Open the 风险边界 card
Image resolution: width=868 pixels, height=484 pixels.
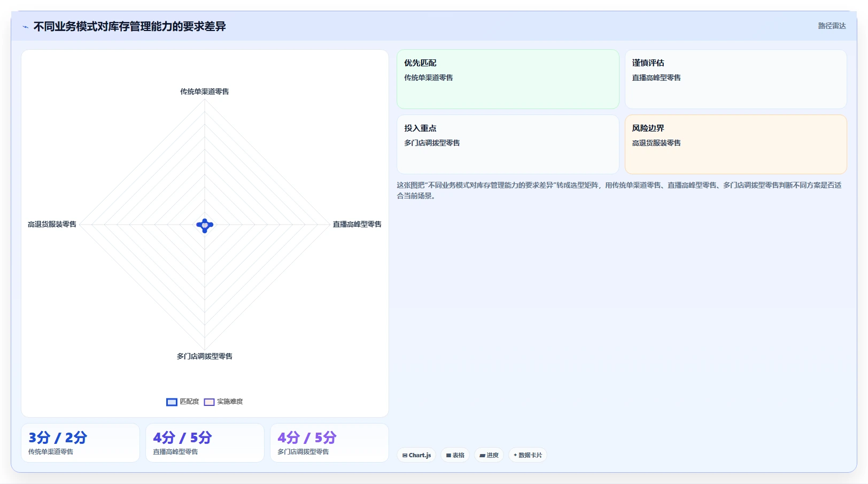[736, 144]
